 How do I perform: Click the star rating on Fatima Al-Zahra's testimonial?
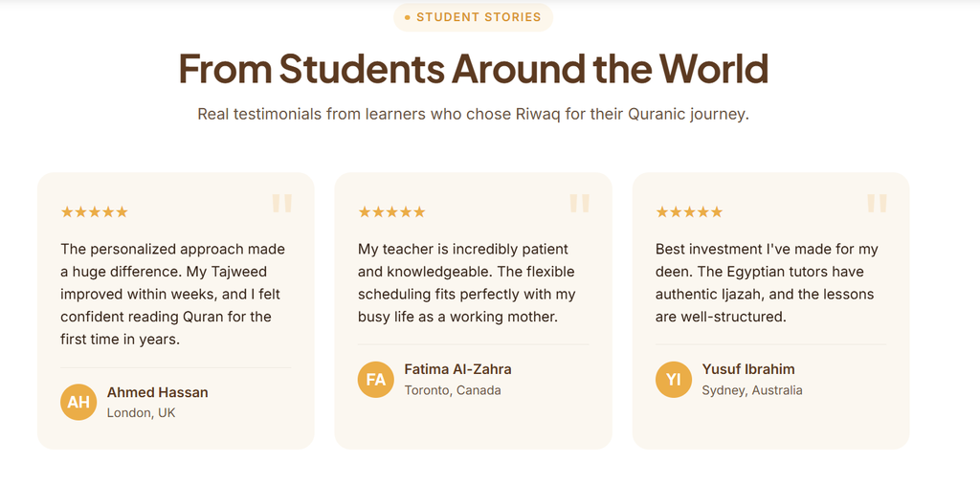coord(391,212)
